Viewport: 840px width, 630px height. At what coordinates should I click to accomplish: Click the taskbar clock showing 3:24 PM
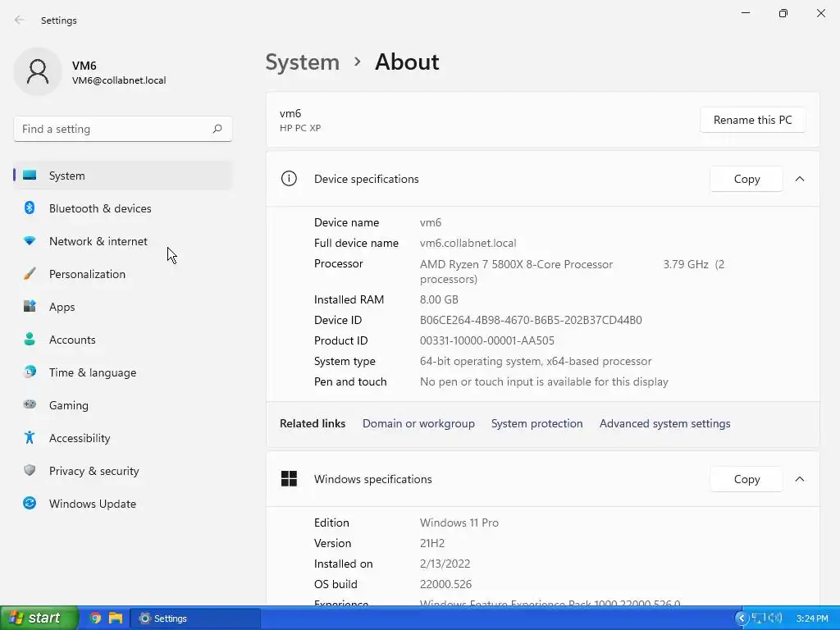coord(812,619)
